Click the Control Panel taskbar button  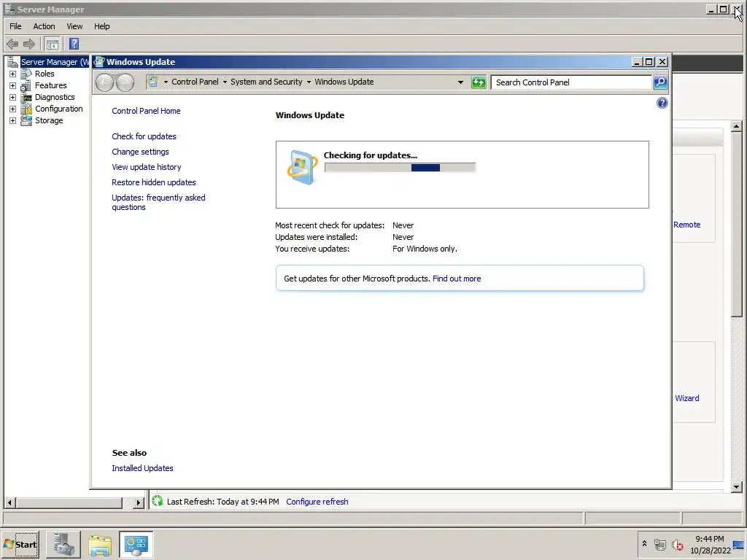136,544
